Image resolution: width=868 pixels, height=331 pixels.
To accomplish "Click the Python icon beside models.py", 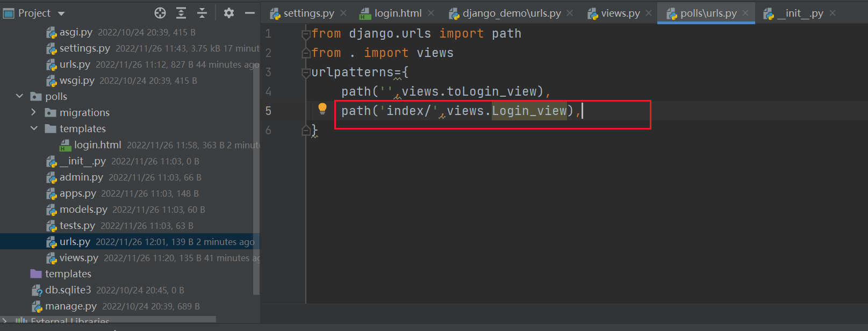I will coord(52,210).
